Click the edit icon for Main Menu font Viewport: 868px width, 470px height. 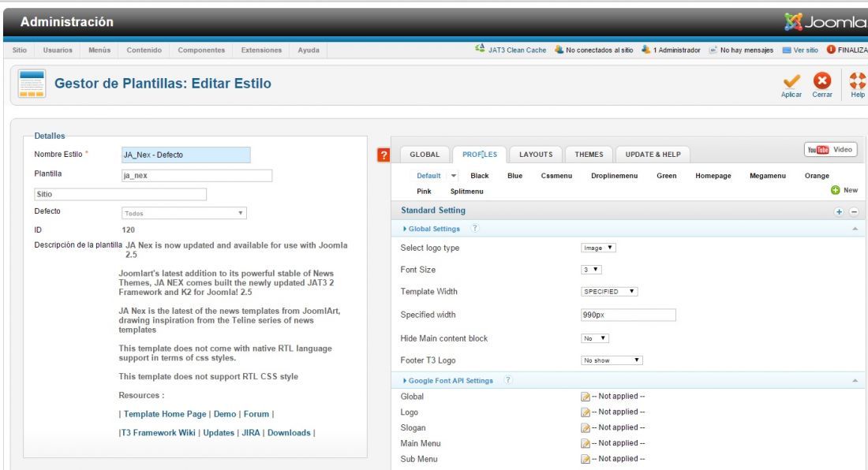(x=586, y=443)
